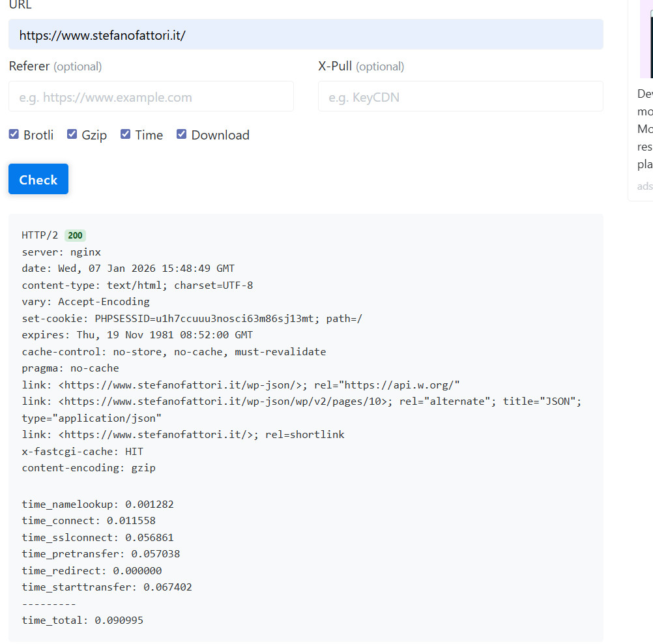The width and height of the screenshot is (653, 644).
Task: Disable the Time checkbox
Action: [126, 134]
